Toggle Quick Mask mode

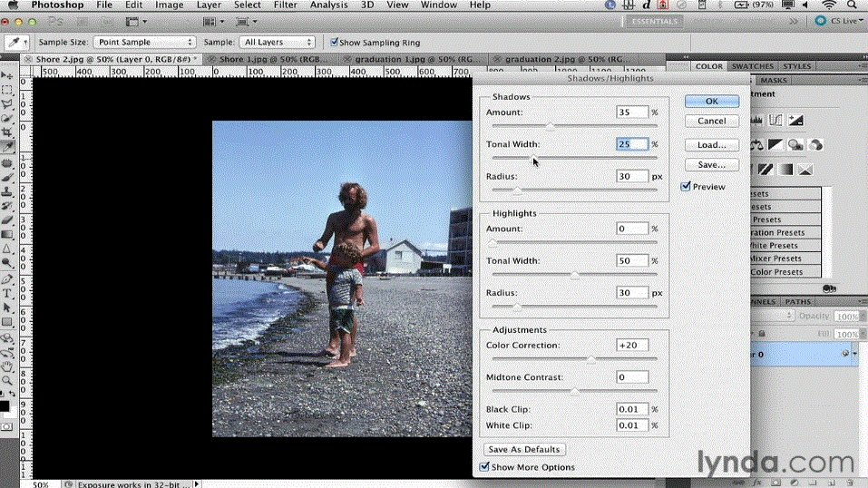pos(6,427)
